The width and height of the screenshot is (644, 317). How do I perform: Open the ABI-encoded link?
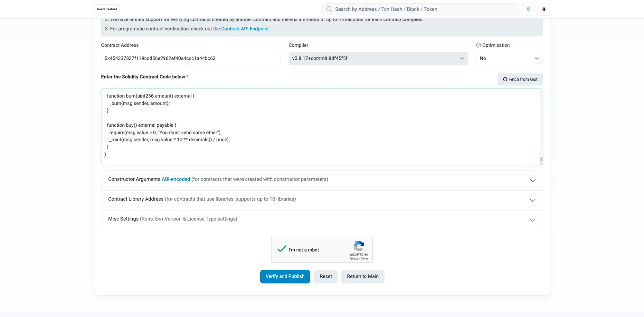[x=175, y=179]
